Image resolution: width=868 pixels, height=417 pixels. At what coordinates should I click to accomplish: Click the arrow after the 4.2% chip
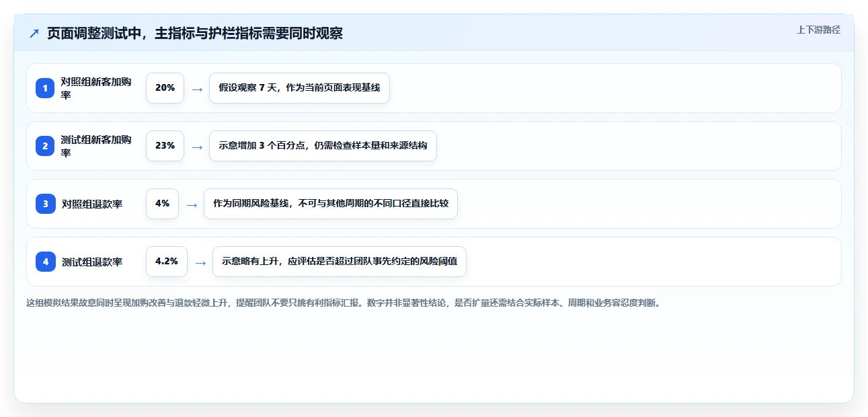(x=200, y=263)
